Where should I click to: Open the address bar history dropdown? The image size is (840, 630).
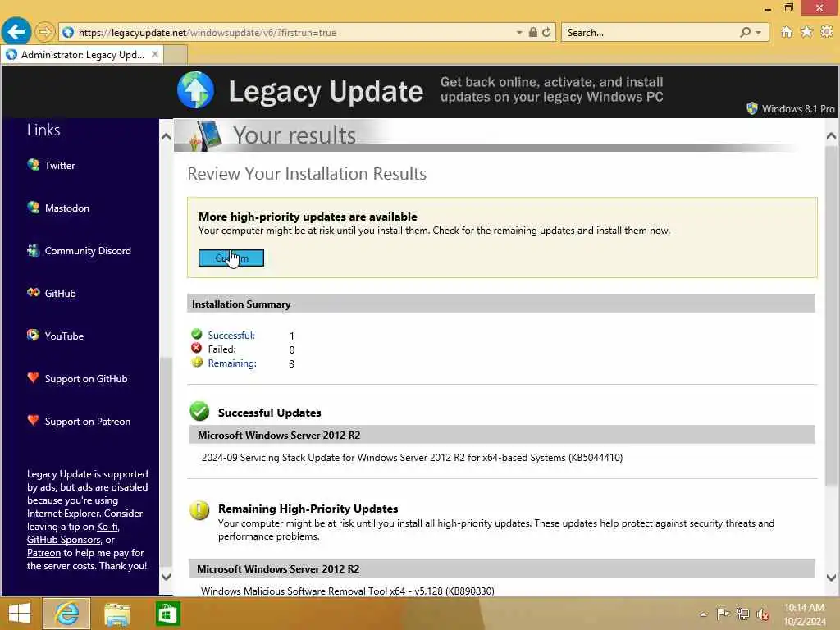(x=519, y=33)
